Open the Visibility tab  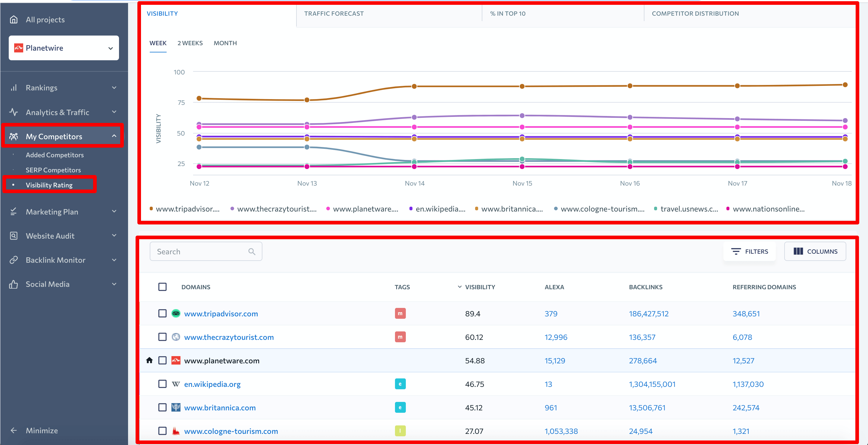tap(162, 14)
